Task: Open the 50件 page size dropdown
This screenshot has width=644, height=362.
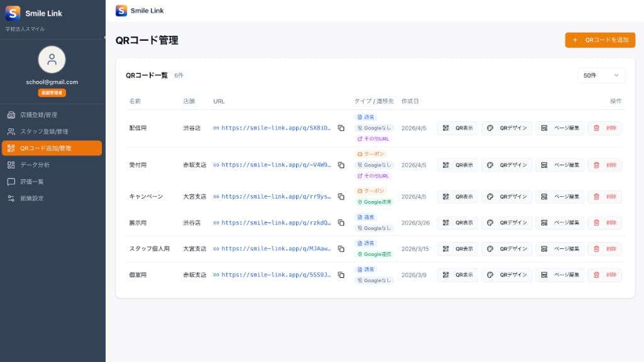Action: pos(601,75)
